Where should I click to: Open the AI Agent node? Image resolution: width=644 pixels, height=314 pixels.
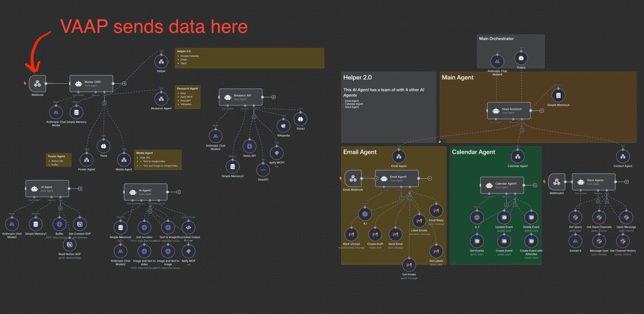(x=47, y=189)
